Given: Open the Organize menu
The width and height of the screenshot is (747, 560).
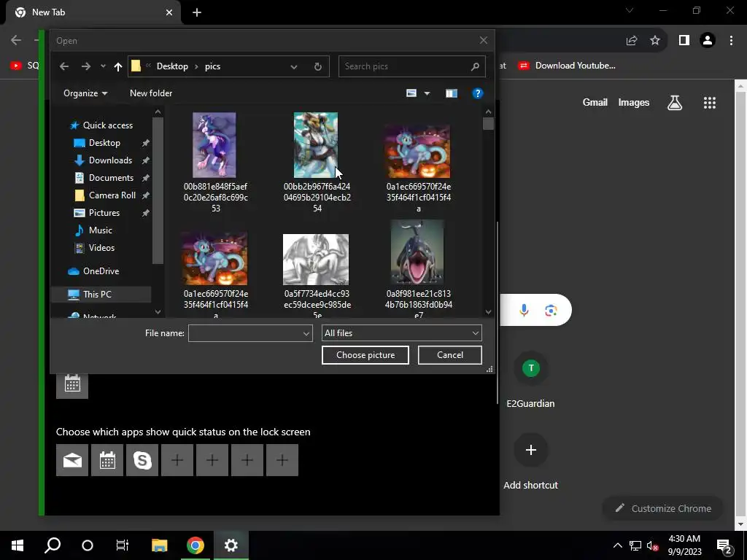Looking at the screenshot, I should coord(85,93).
